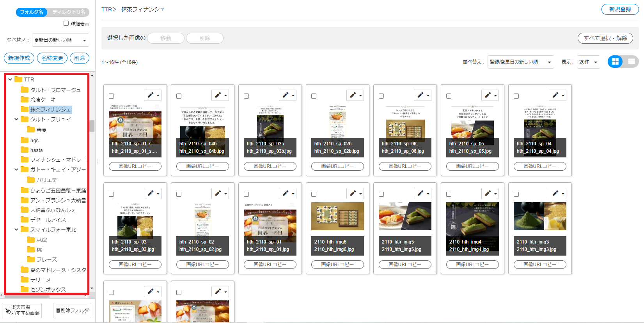Click the folder 削除 button
Image resolution: width=644 pixels, height=323 pixels.
coord(80,58)
